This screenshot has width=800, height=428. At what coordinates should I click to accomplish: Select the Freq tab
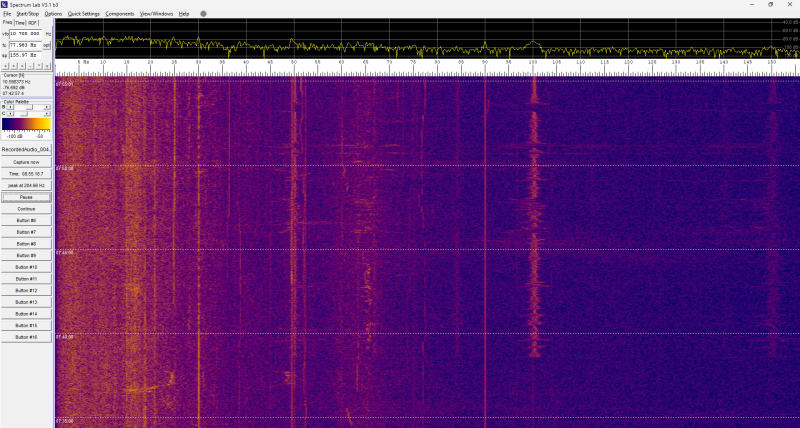pos(7,22)
